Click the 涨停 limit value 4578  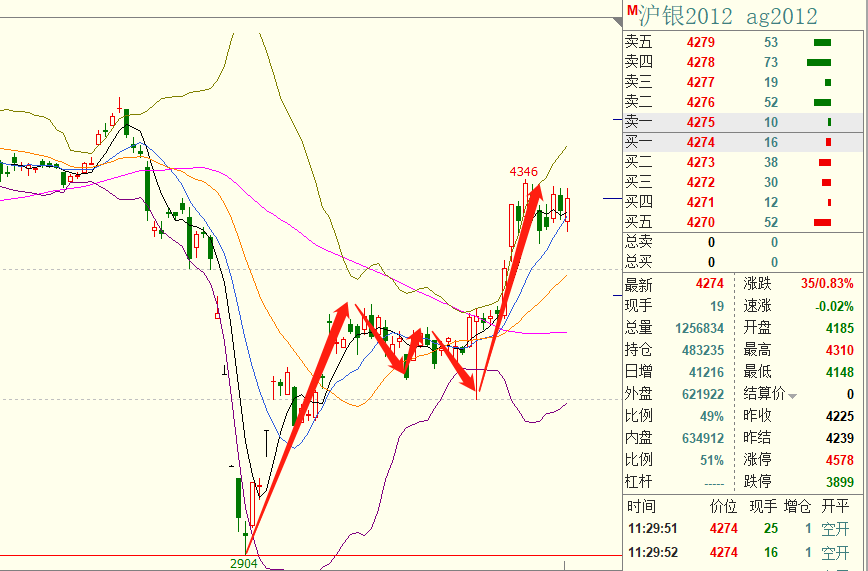pos(840,460)
